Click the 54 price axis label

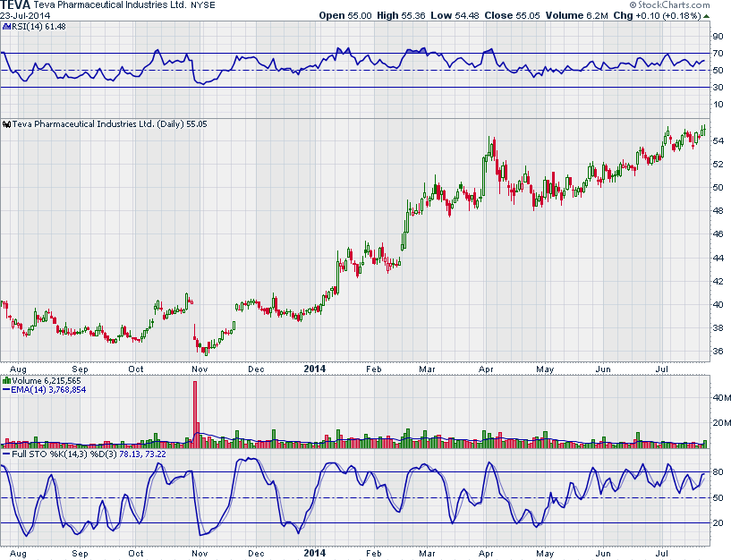click(x=718, y=141)
